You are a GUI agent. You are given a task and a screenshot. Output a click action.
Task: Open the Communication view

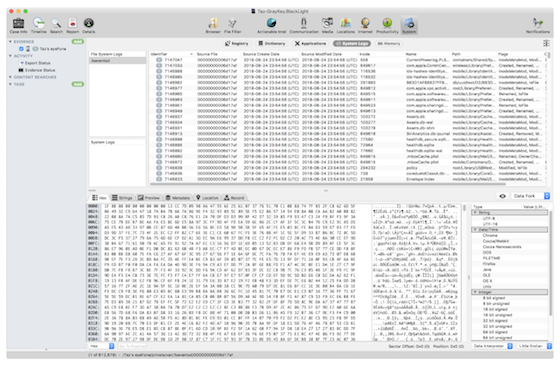click(304, 26)
